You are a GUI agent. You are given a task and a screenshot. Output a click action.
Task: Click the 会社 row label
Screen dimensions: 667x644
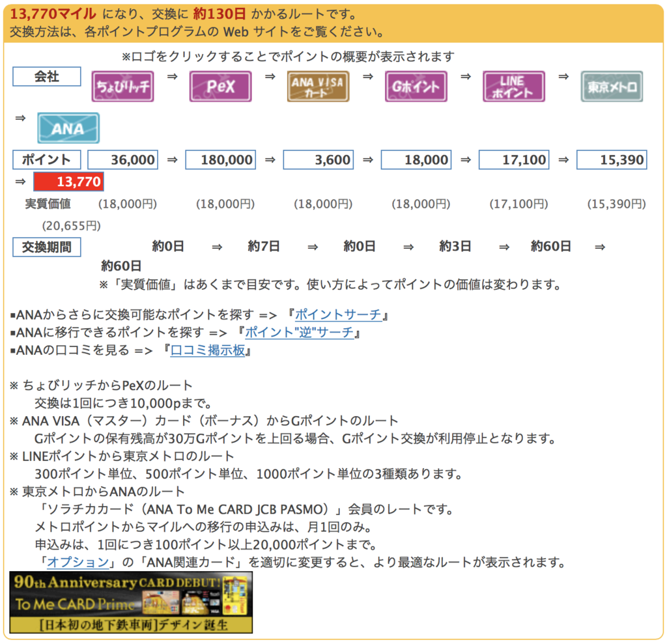point(47,77)
